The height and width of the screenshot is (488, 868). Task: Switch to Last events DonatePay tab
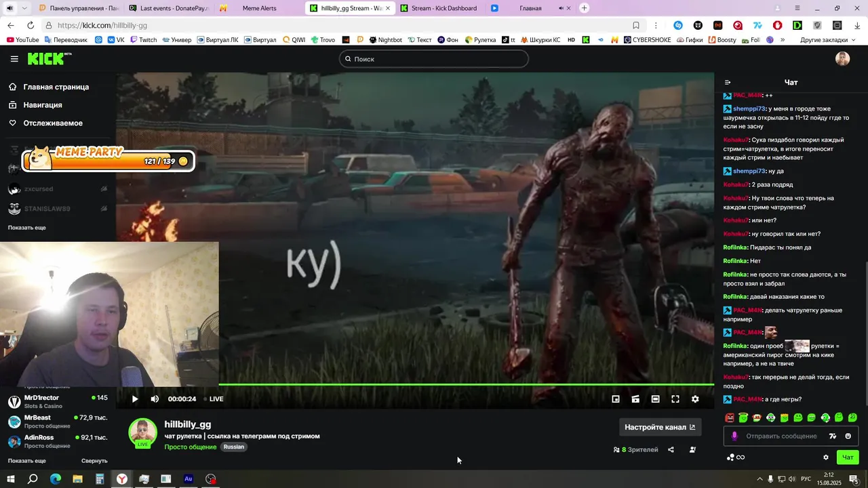click(170, 8)
